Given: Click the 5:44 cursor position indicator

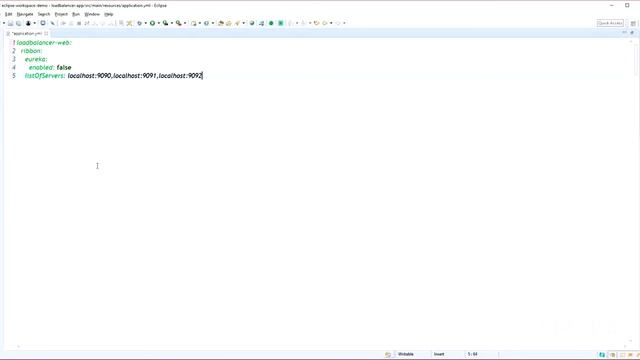Looking at the screenshot, I should [x=473, y=354].
